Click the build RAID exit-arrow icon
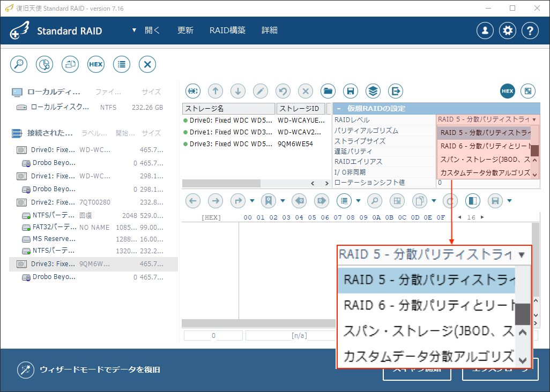This screenshot has height=392, width=550. click(x=395, y=91)
